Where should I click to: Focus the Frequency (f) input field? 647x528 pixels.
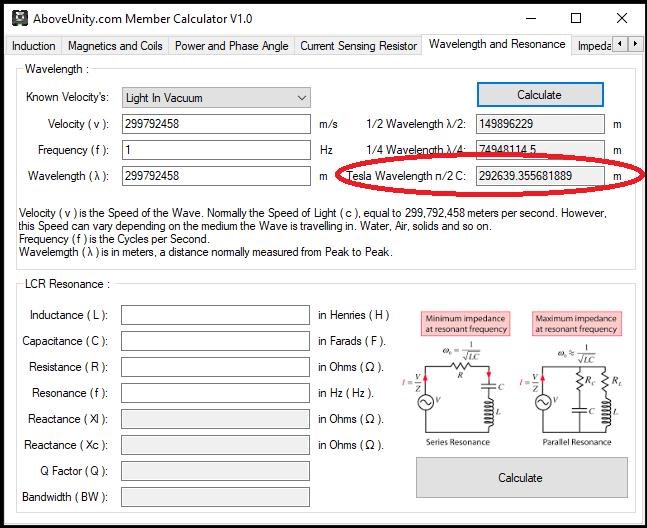click(216, 150)
